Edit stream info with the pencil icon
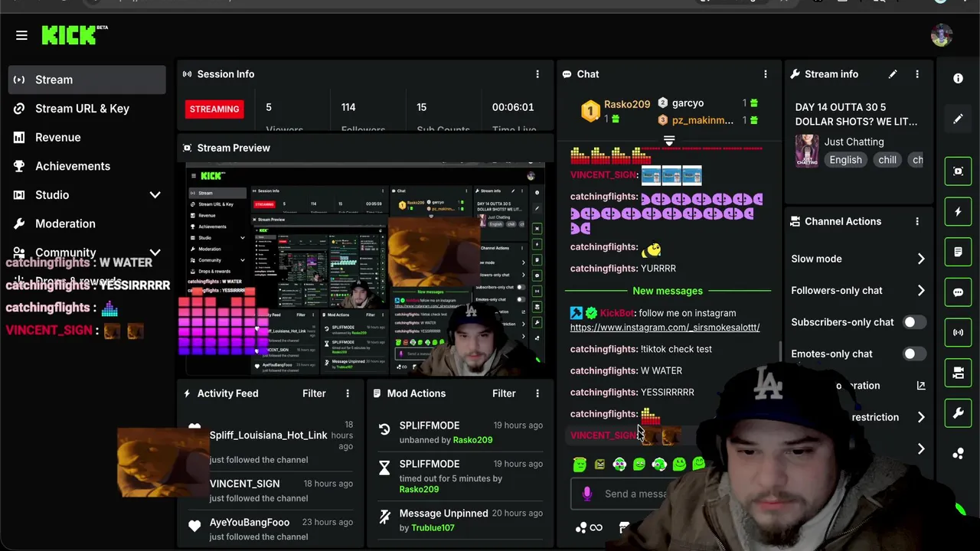The height and width of the screenshot is (551, 980). tap(893, 74)
